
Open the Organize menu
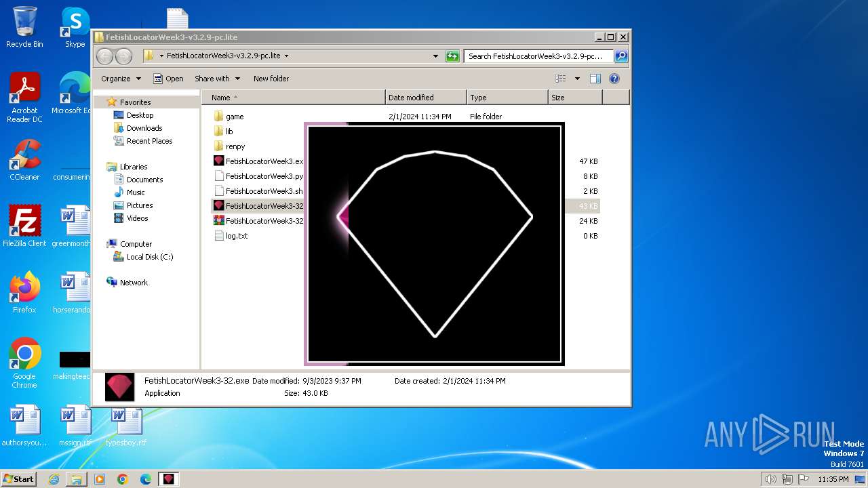pos(121,79)
